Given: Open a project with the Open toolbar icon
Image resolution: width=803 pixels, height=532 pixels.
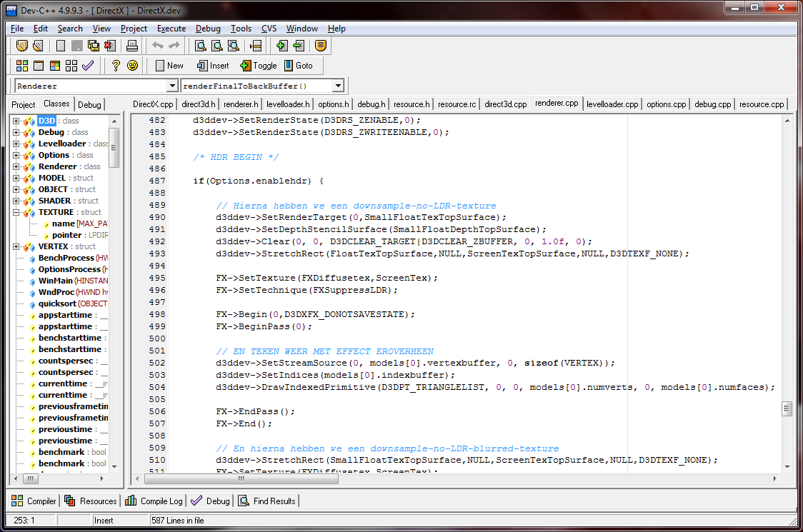Looking at the screenshot, I should pyautogui.click(x=37, y=45).
